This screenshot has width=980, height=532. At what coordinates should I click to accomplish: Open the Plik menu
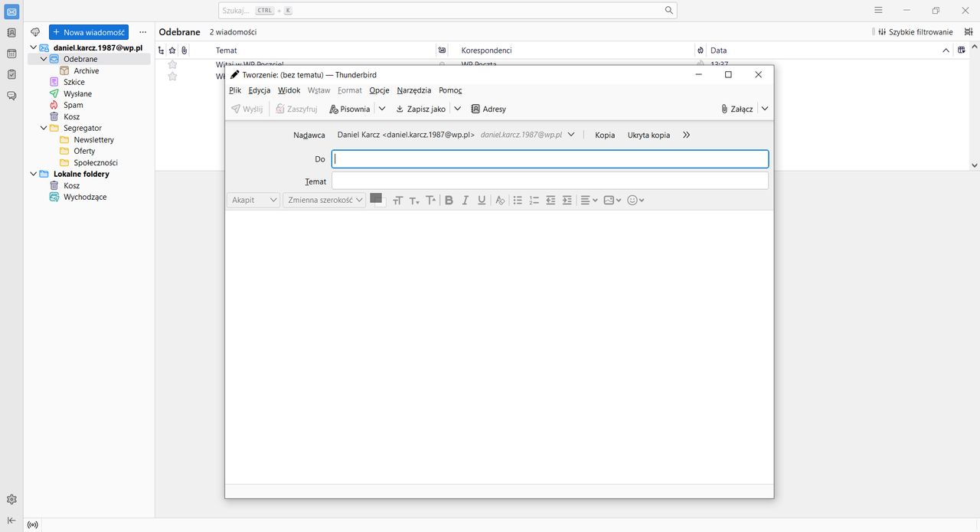pyautogui.click(x=235, y=90)
